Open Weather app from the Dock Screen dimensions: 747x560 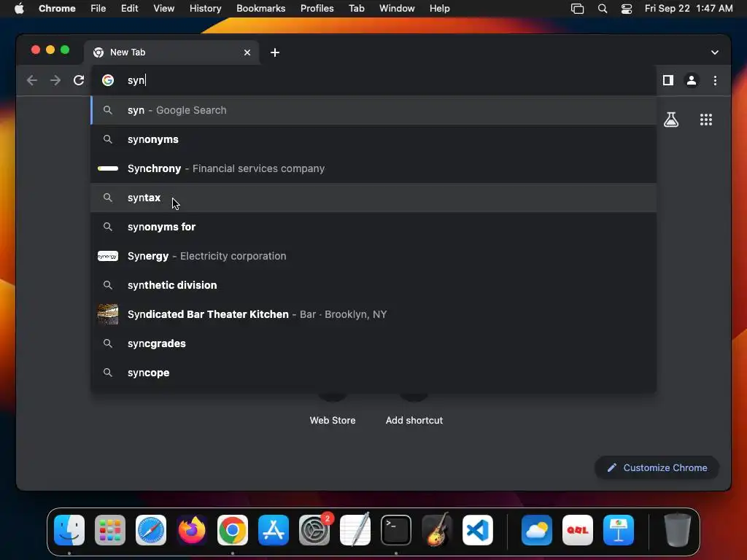pos(536,530)
